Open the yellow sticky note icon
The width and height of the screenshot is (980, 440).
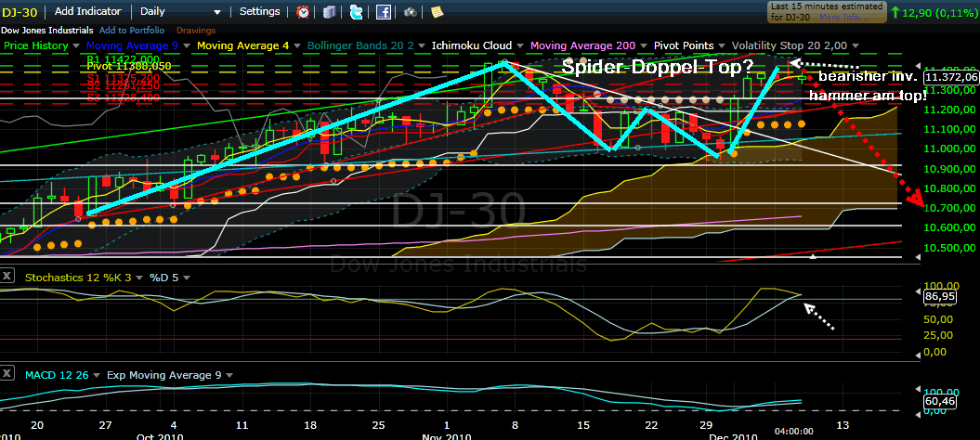tap(437, 11)
